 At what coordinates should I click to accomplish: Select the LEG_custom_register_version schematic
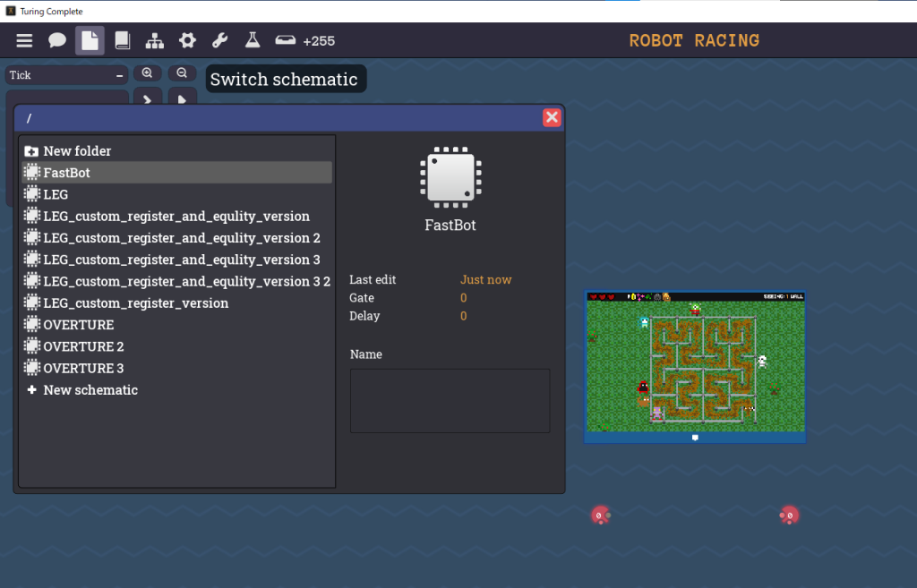135,303
